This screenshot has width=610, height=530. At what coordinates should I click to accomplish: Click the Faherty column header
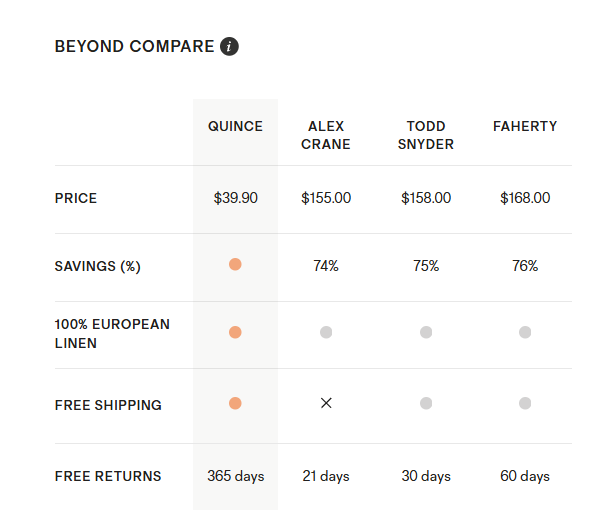(x=525, y=127)
